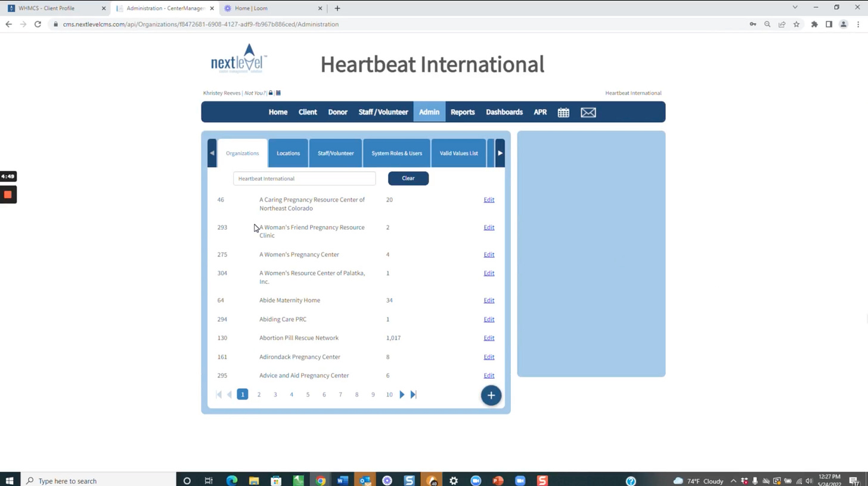Image resolution: width=868 pixels, height=486 pixels.
Task: Click Windows Start button
Action: coord(10,481)
